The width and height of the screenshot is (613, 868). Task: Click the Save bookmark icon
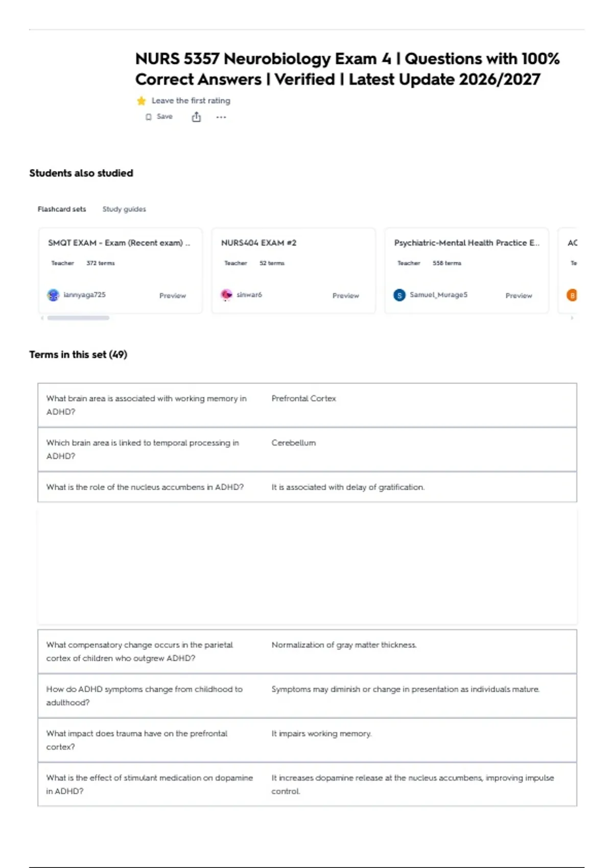pos(149,117)
